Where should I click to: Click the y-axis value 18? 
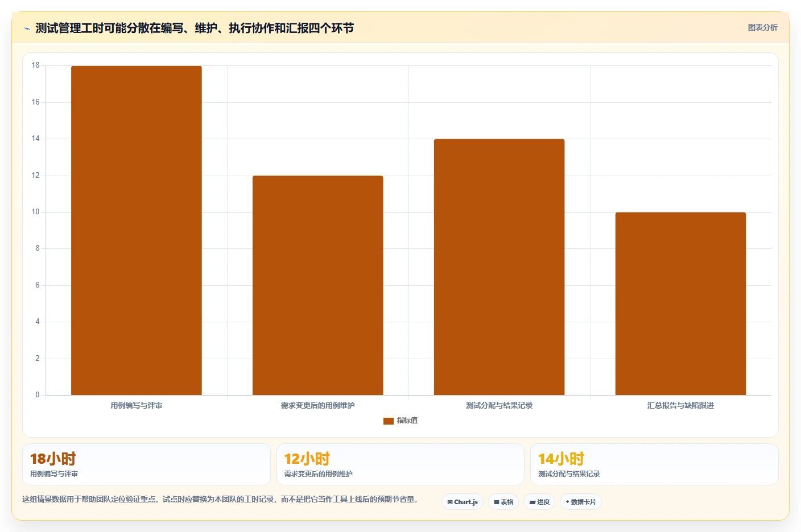(36, 65)
